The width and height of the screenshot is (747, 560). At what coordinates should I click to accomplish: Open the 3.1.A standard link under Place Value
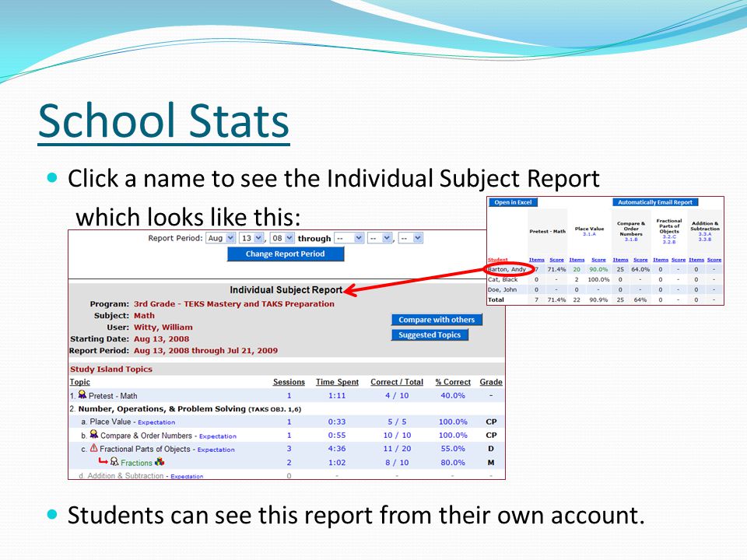(x=589, y=234)
